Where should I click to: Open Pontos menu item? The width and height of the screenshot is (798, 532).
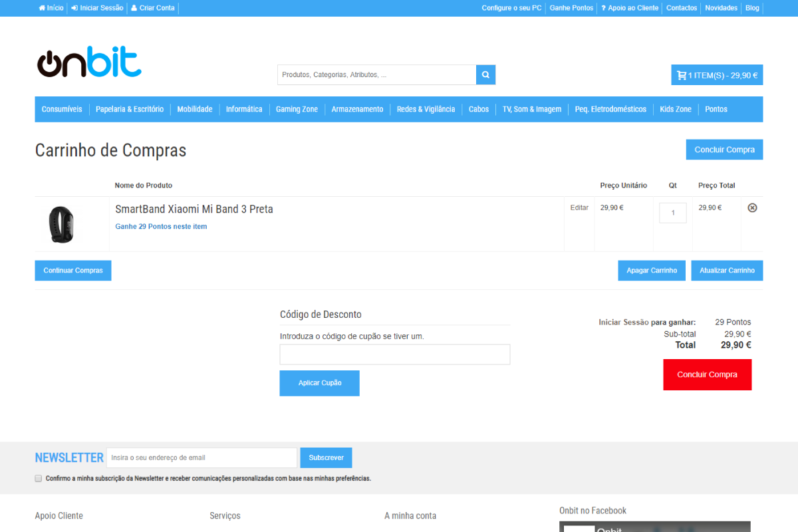click(x=716, y=109)
